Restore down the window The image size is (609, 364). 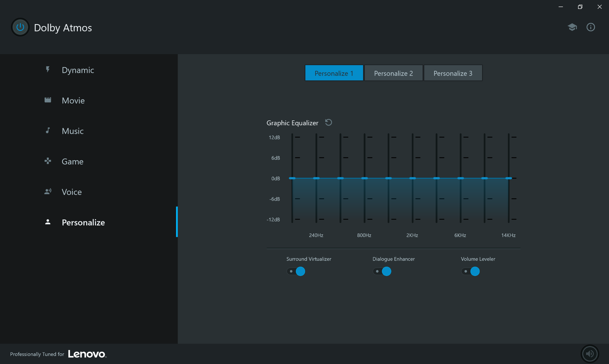(580, 7)
